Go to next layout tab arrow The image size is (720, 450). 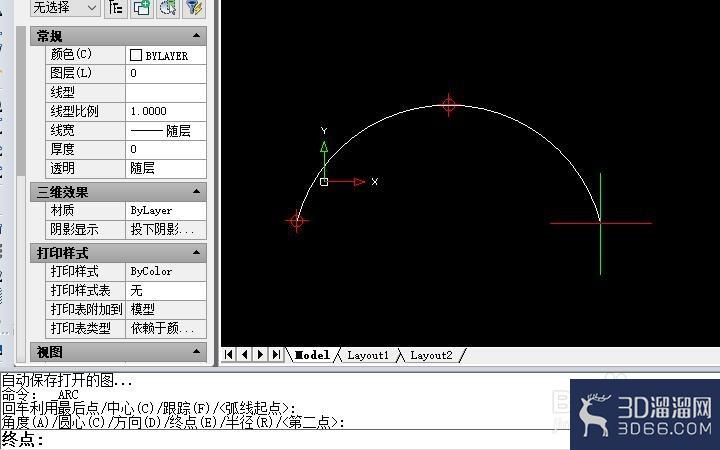(260, 354)
